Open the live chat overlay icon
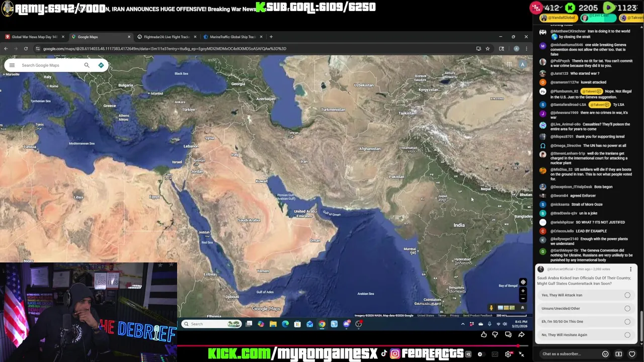The image size is (644, 362). pyautogui.click(x=508, y=334)
